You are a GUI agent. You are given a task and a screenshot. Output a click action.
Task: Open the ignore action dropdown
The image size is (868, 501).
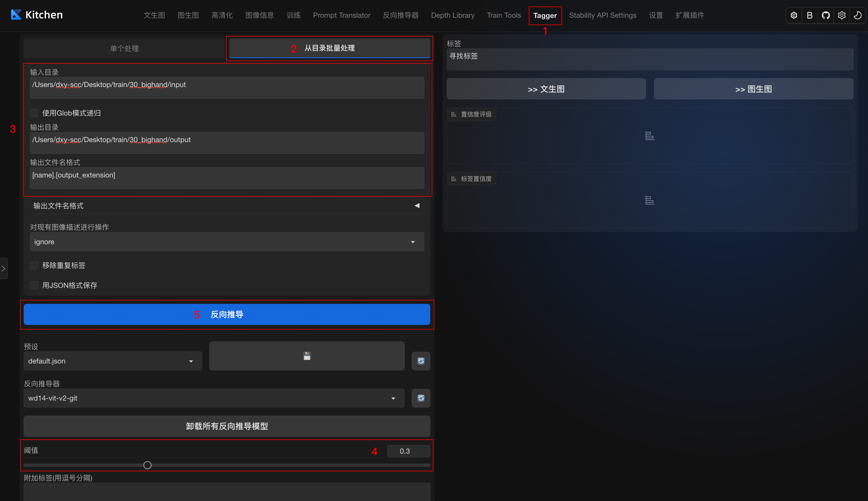(x=226, y=242)
